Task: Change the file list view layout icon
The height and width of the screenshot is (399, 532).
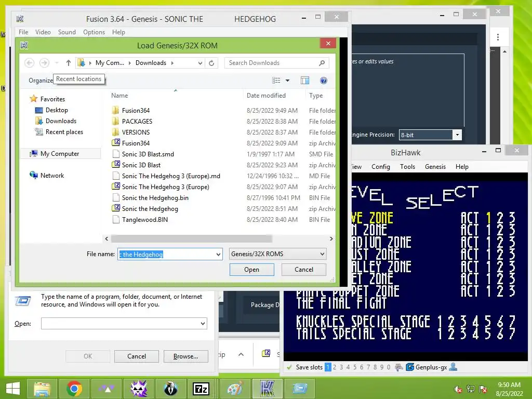Action: click(x=276, y=81)
